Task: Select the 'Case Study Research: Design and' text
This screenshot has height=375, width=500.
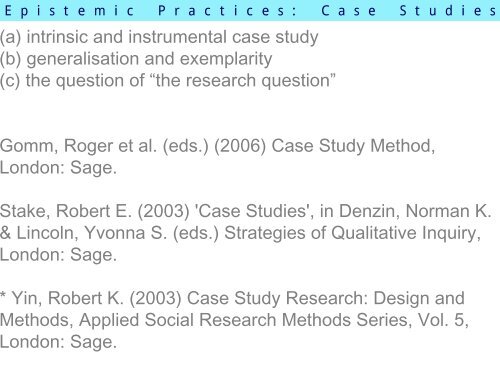Action: coord(326,298)
